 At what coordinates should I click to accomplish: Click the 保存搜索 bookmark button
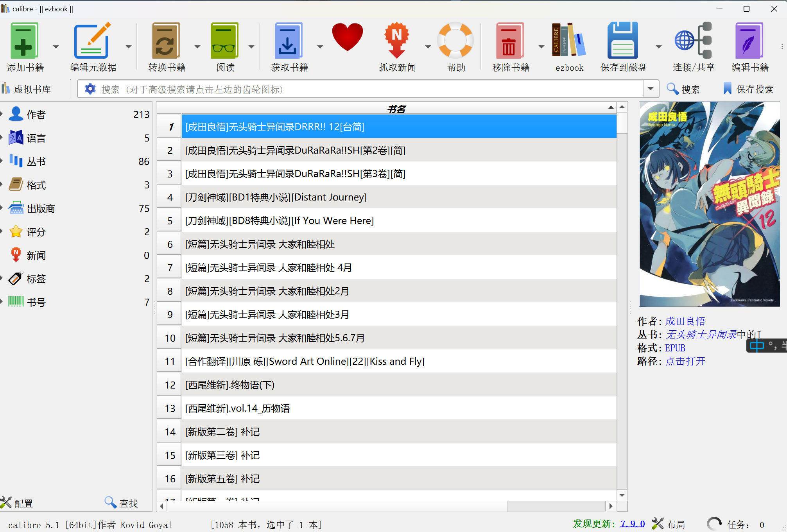(x=748, y=89)
